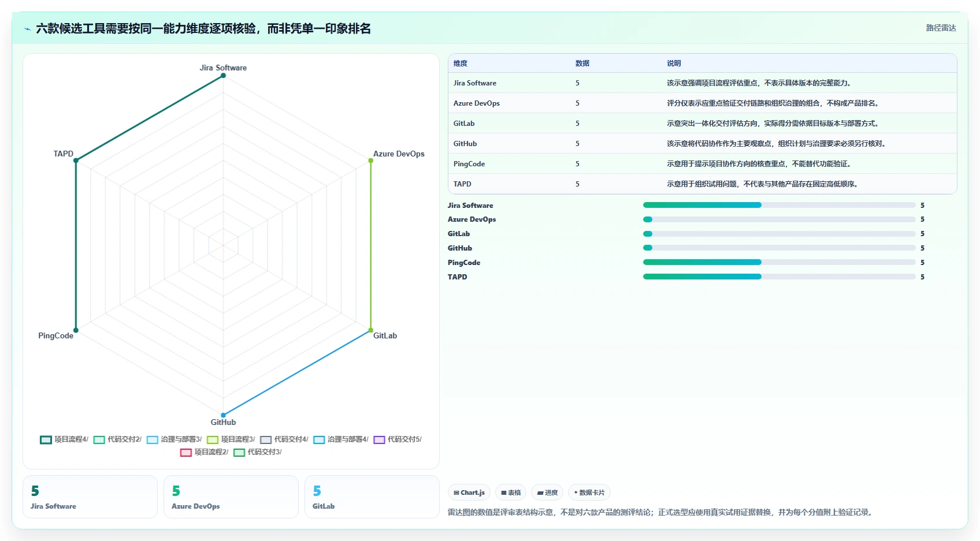
Task: Click the GitLab progress bar
Action: point(779,234)
